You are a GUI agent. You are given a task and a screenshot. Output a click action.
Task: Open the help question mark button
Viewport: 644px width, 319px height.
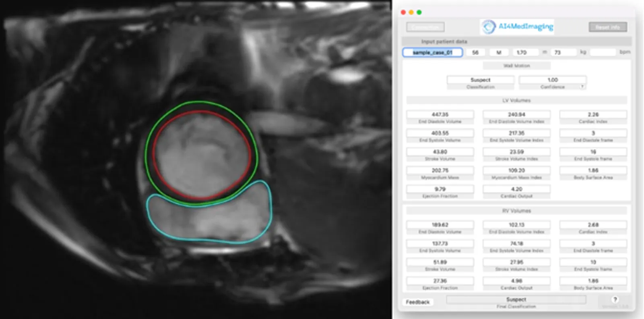point(615,299)
